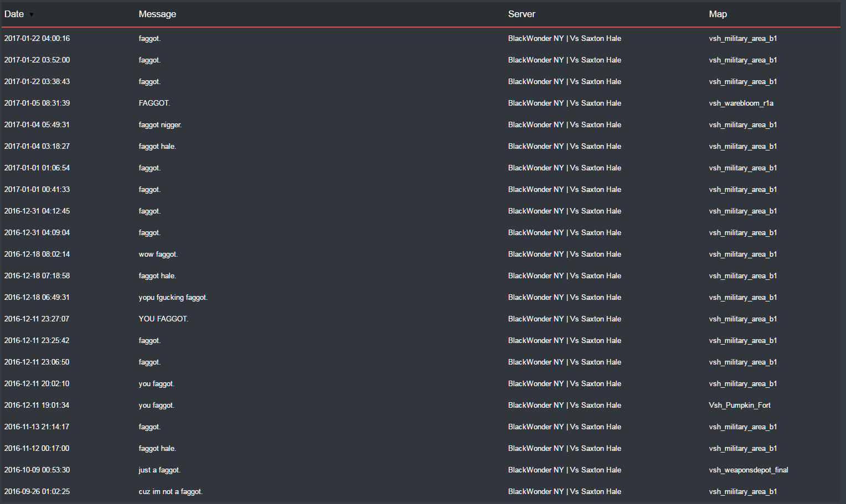The width and height of the screenshot is (846, 504).
Task: Select the date 2017-01-05 08:31:39
Action: (37, 103)
